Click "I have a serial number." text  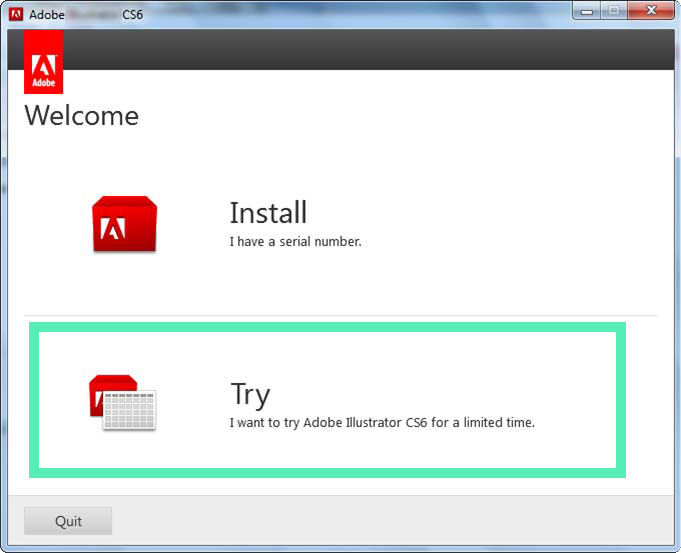pos(295,242)
